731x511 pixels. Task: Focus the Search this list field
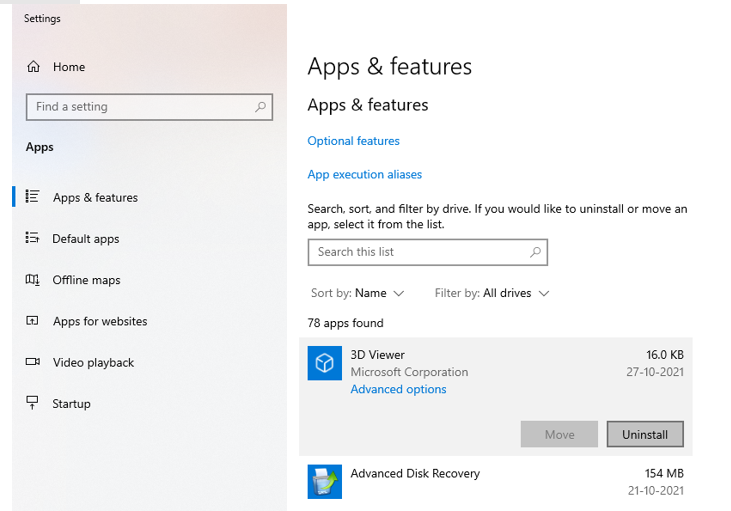(428, 252)
